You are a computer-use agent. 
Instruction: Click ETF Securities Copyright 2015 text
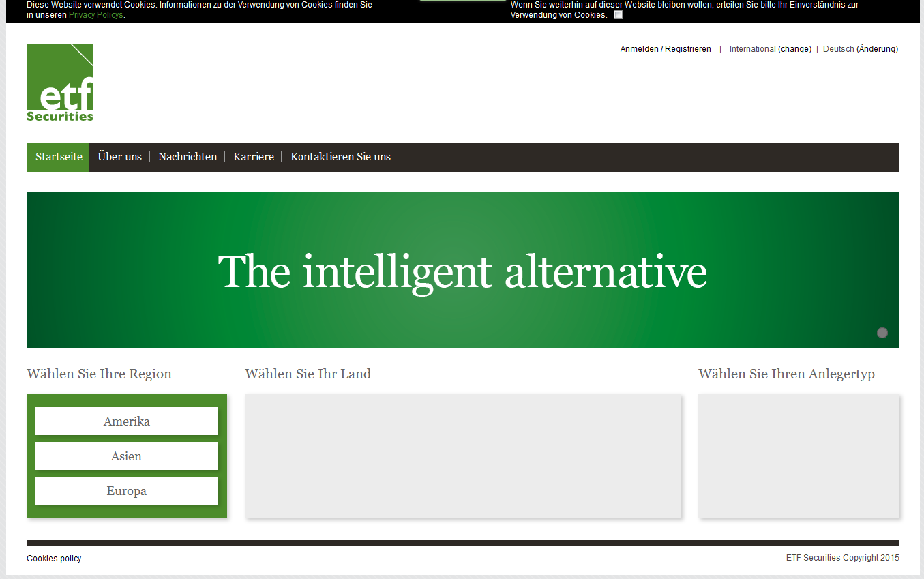(843, 558)
